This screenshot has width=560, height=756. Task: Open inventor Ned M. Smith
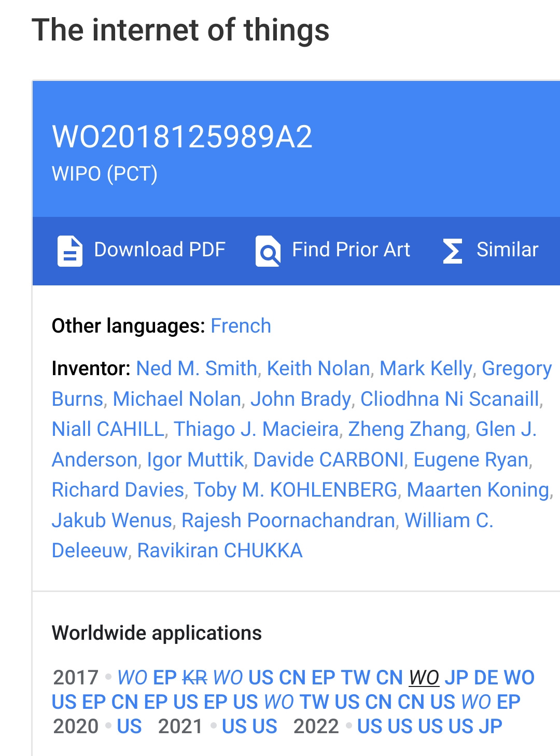pyautogui.click(x=197, y=368)
